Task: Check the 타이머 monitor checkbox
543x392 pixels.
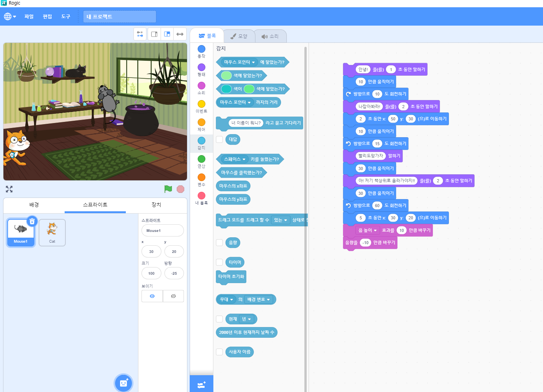Action: (219, 262)
